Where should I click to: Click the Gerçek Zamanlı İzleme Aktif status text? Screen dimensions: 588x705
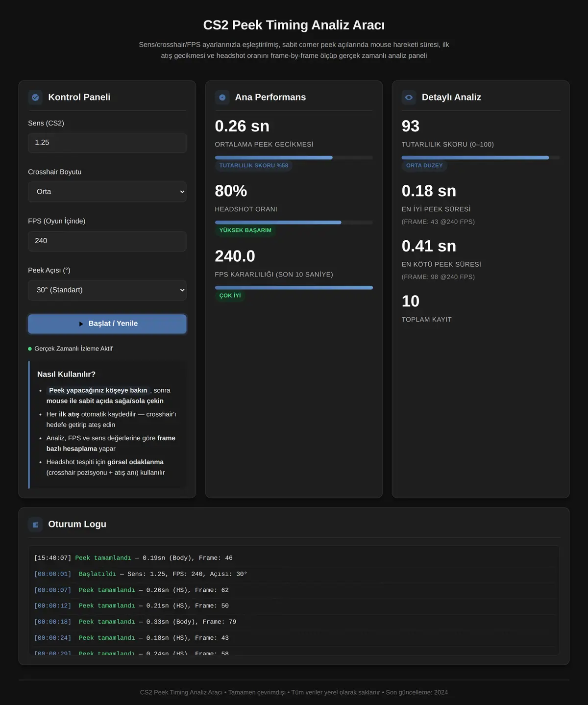(73, 349)
